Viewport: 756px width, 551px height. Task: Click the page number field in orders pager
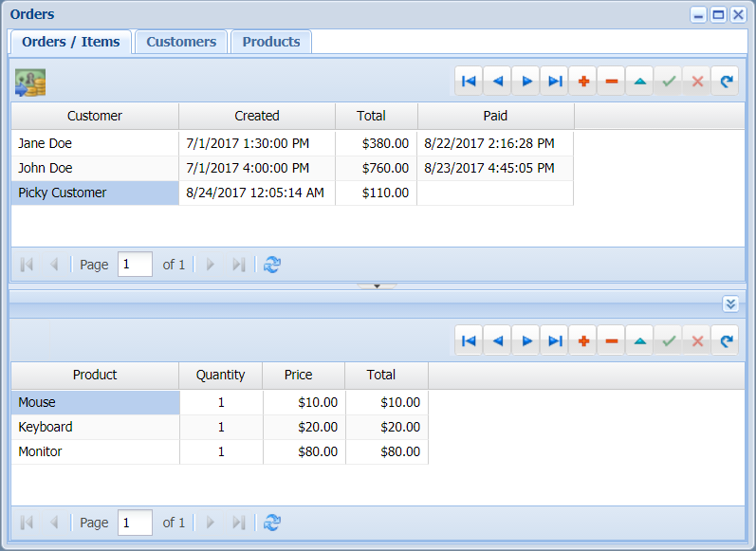coord(135,265)
